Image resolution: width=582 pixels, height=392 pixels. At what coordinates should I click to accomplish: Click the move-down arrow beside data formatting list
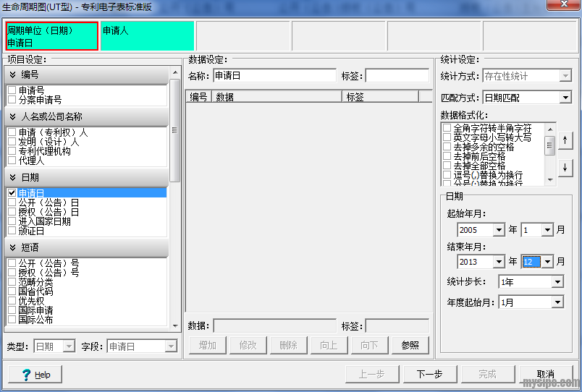point(565,167)
